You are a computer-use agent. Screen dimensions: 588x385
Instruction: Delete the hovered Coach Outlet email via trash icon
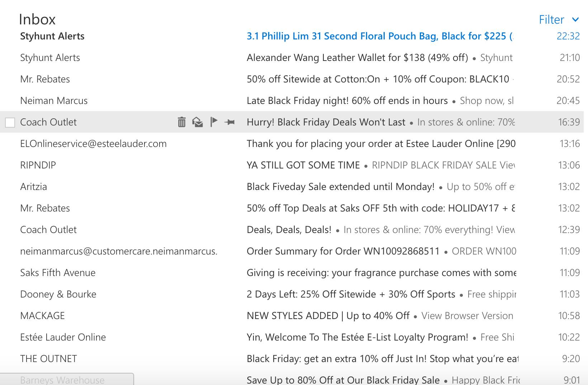click(182, 122)
